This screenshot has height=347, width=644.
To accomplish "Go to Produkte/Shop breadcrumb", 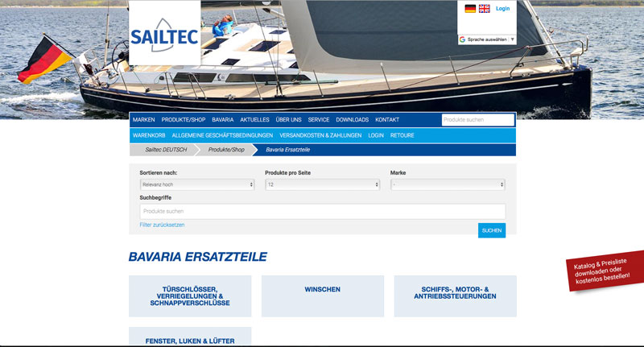I will click(x=226, y=150).
